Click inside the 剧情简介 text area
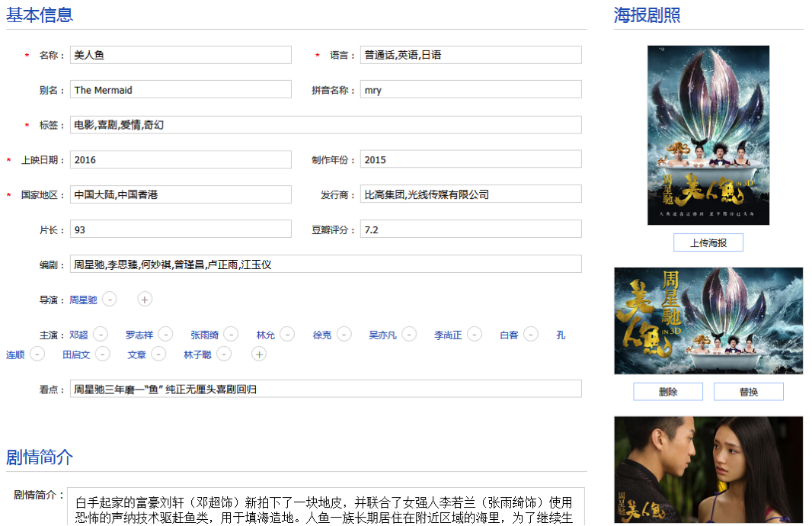 pyautogui.click(x=326, y=507)
